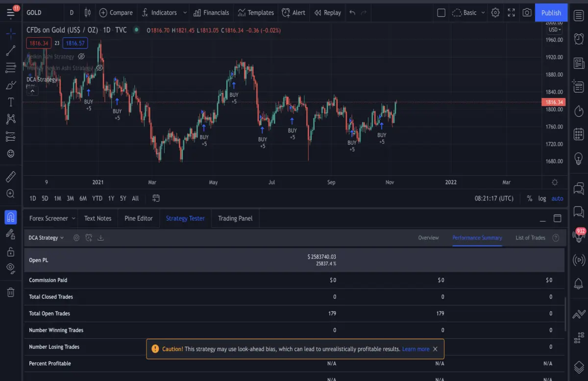Expand the favorite indicators dropdown arrow
The width and height of the screenshot is (588, 381).
point(185,13)
